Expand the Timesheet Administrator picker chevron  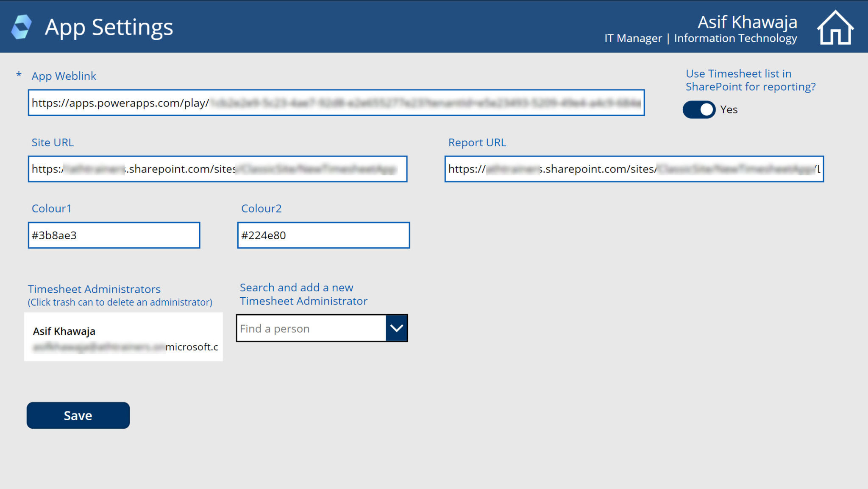pyautogui.click(x=396, y=328)
